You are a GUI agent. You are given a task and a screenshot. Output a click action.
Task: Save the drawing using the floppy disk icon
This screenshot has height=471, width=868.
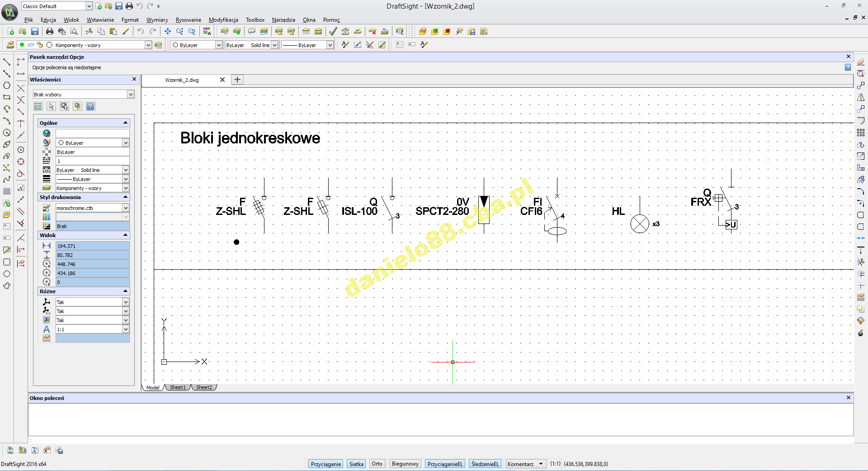[35, 31]
